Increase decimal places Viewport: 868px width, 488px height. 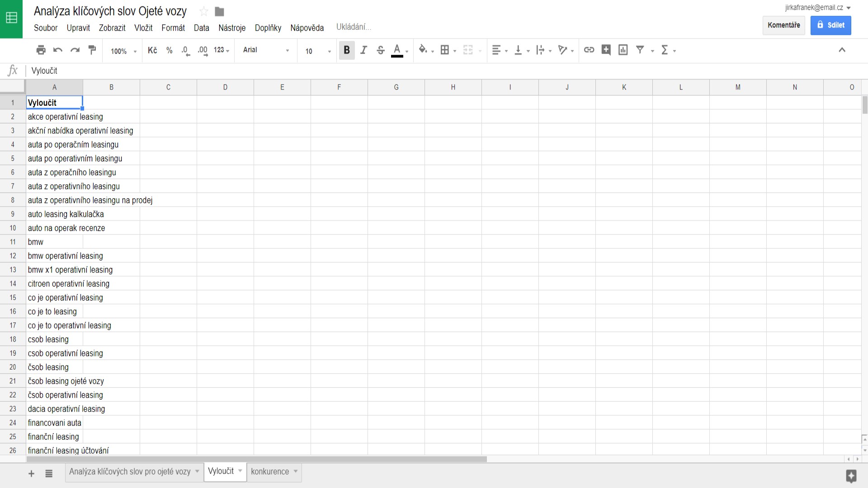point(203,50)
